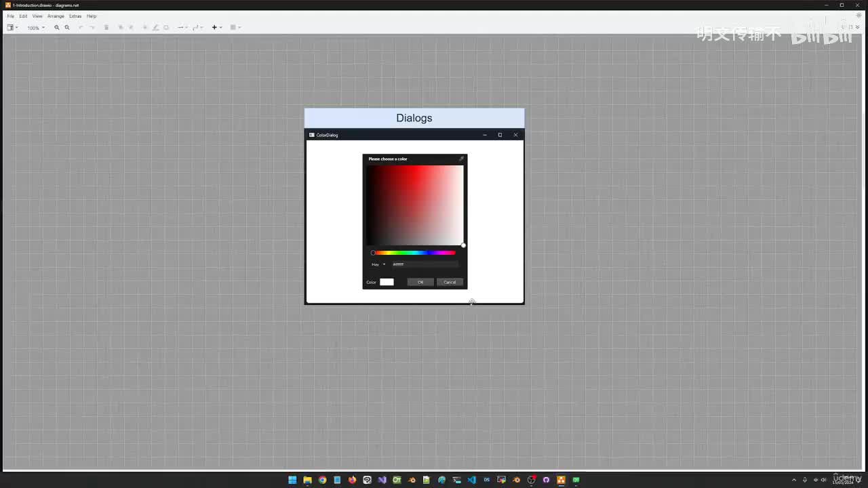
Task: Close the ColorDialog window
Action: pos(516,135)
